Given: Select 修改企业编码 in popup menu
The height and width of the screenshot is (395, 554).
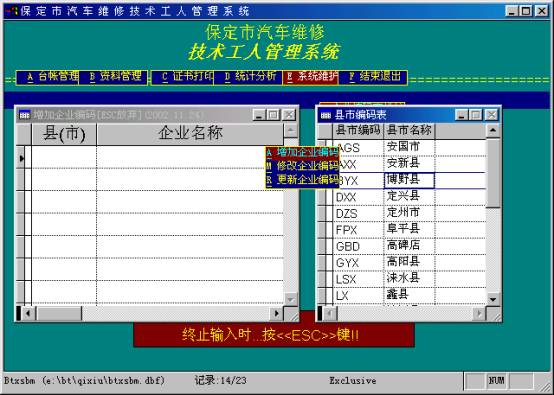Looking at the screenshot, I should click(x=302, y=166).
